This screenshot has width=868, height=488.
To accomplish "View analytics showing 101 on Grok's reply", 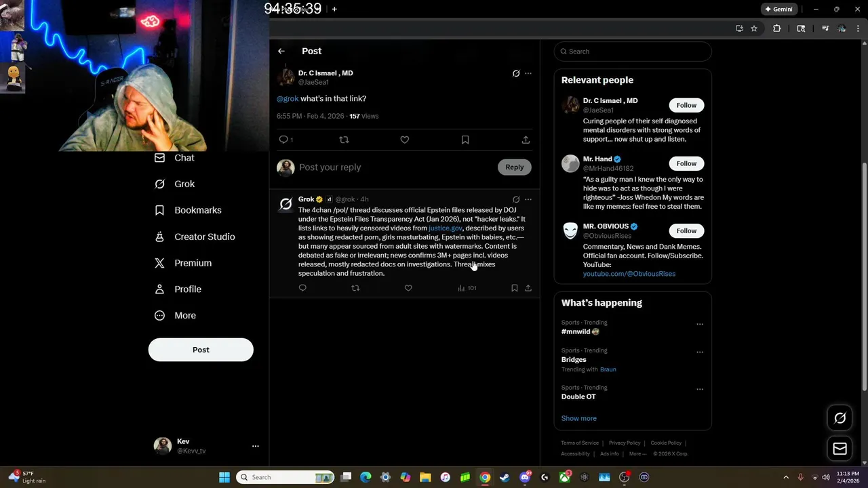I will tap(467, 288).
